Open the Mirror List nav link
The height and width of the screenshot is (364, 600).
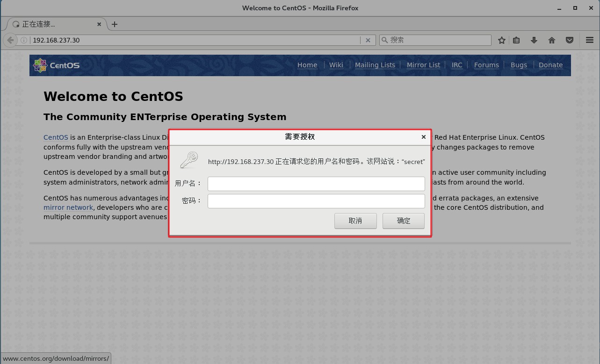click(x=423, y=65)
